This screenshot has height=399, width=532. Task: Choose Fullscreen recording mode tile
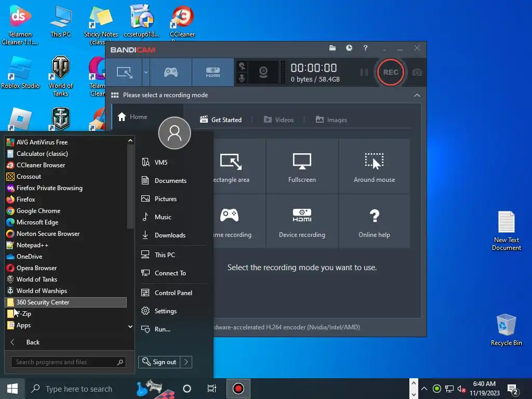coord(302,166)
